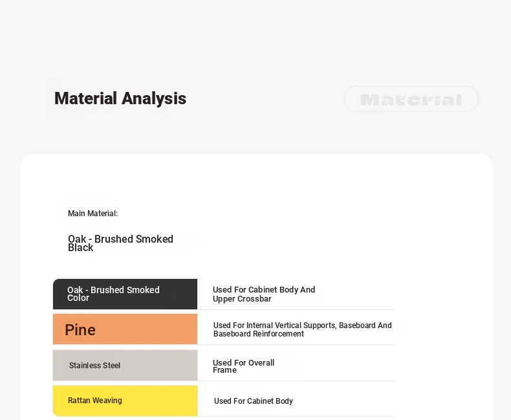Click the Used For Cabinet Body text

[254, 401]
